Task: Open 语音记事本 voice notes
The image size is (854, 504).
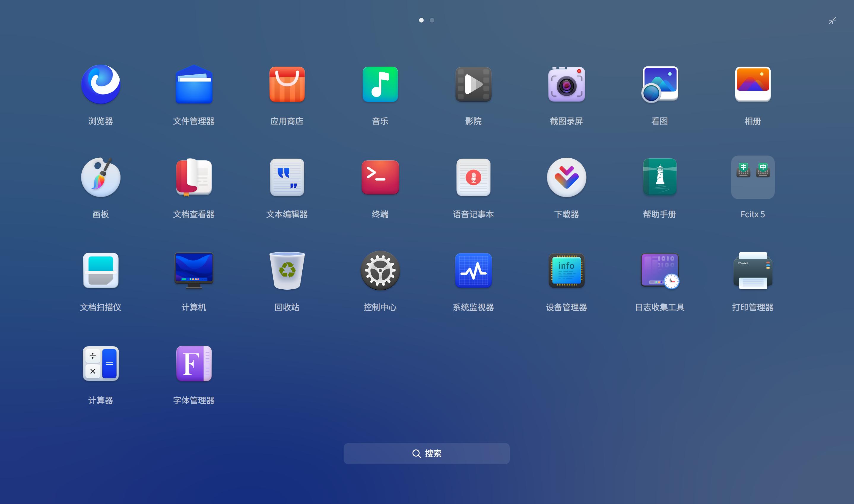Action: pos(473,177)
